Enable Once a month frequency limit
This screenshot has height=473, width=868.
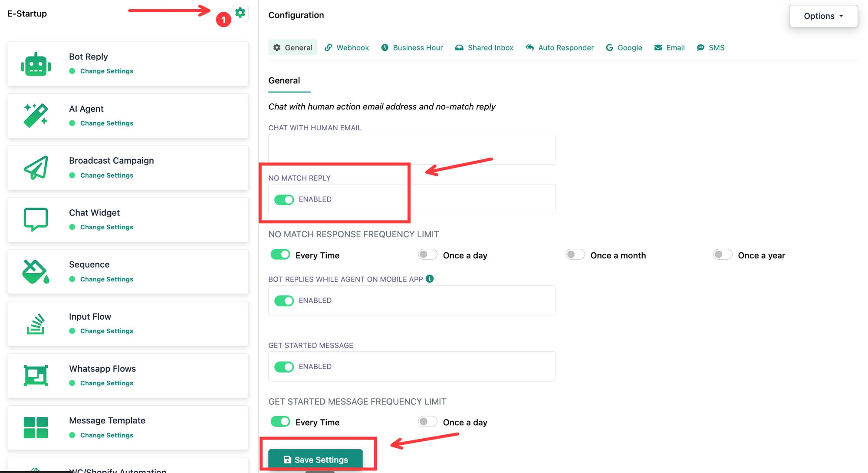575,255
